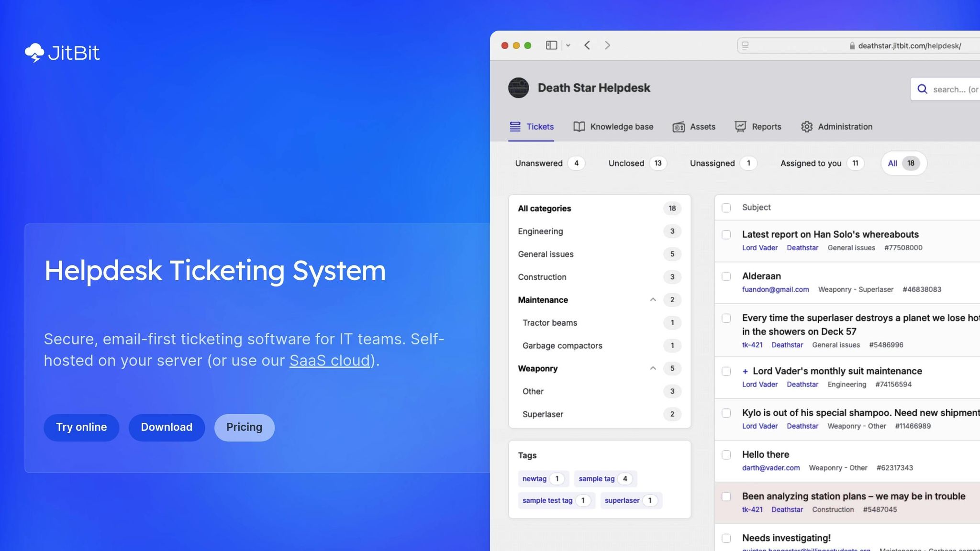Viewport: 980px width, 551px height.
Task: Click the superlaser tag chip
Action: 622,500
